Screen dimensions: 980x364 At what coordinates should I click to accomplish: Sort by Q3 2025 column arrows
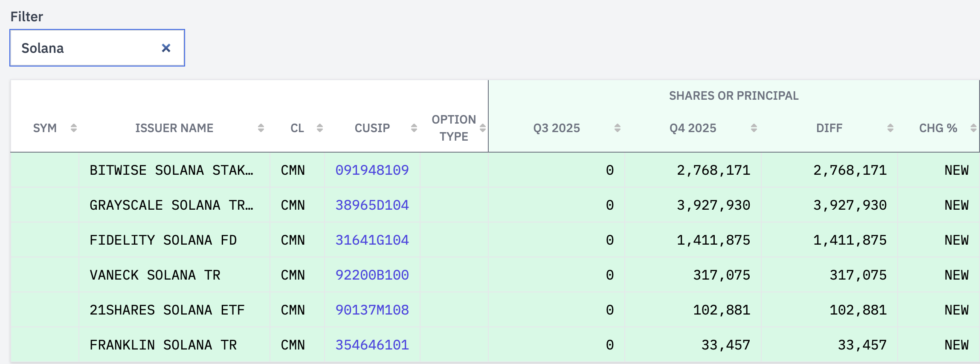click(617, 128)
